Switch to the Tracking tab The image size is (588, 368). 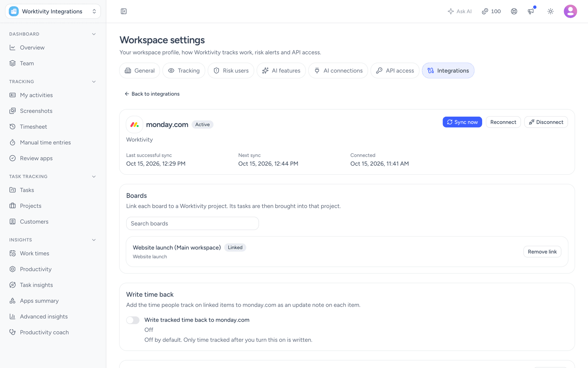point(184,71)
